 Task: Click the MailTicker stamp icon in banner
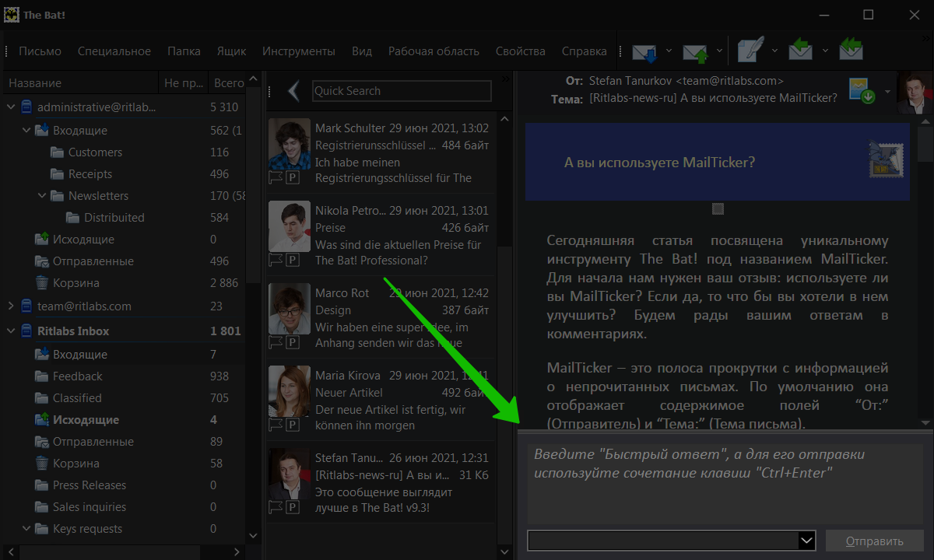(884, 161)
